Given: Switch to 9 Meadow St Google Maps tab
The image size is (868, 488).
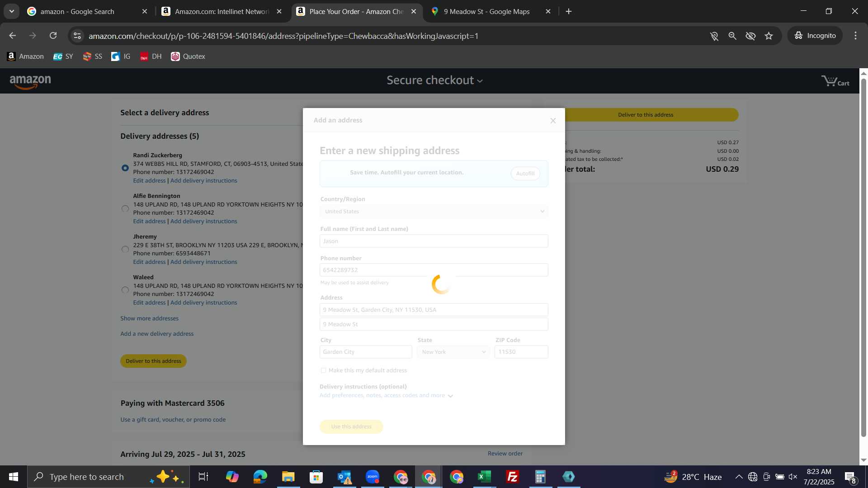Looking at the screenshot, I should coord(491,11).
